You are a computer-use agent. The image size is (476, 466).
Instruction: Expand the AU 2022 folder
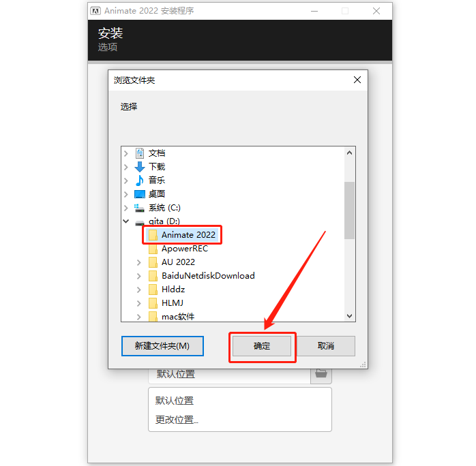(x=138, y=262)
